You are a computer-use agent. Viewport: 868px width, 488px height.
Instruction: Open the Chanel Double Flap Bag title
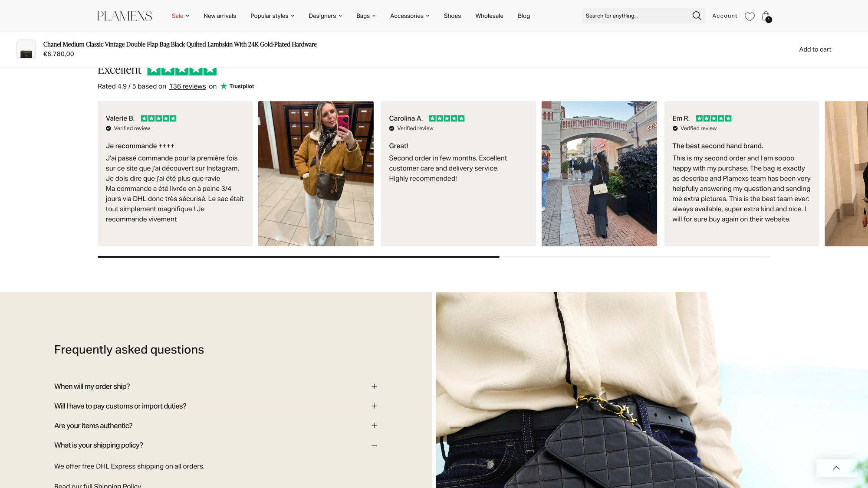point(180,45)
